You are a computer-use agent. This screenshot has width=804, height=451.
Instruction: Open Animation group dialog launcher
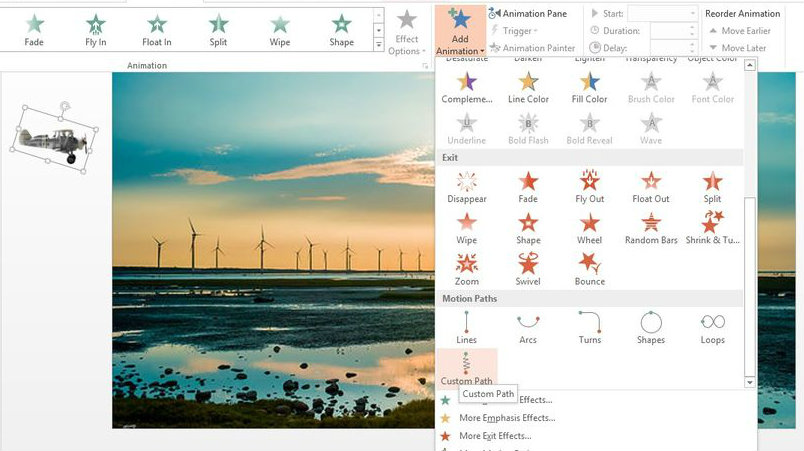point(425,66)
